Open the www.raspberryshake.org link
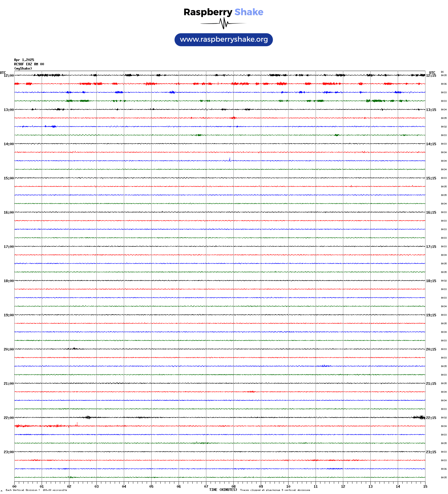Image resolution: width=448 pixels, height=494 pixels. (x=224, y=40)
